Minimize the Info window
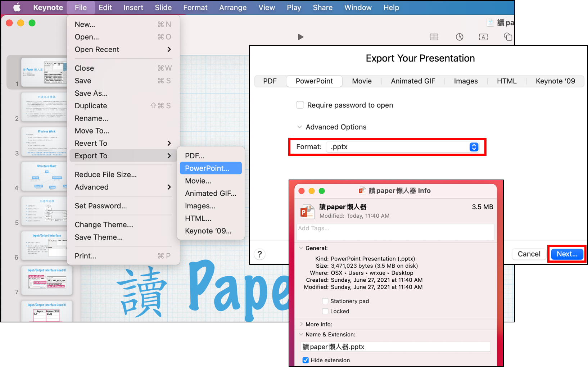 (312, 191)
